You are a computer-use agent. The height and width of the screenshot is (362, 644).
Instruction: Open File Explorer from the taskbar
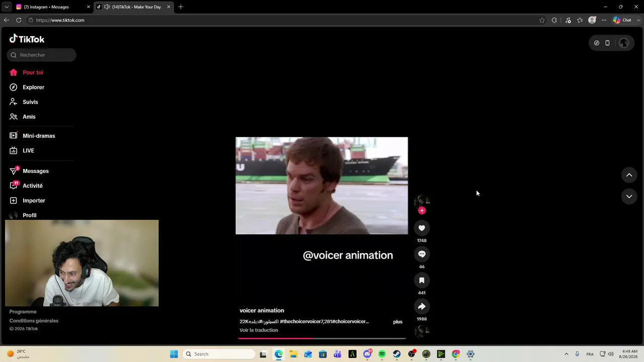(293, 354)
